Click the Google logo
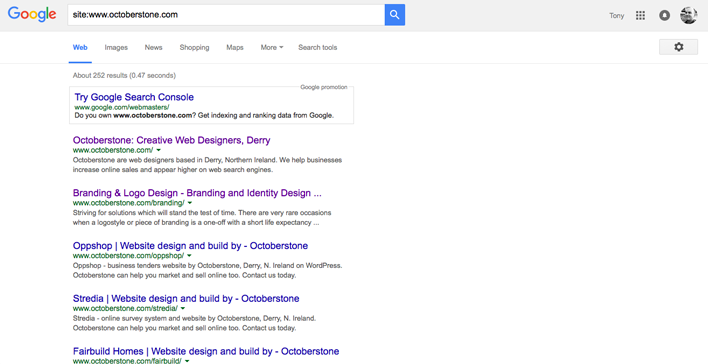The width and height of the screenshot is (708, 364). (x=32, y=14)
